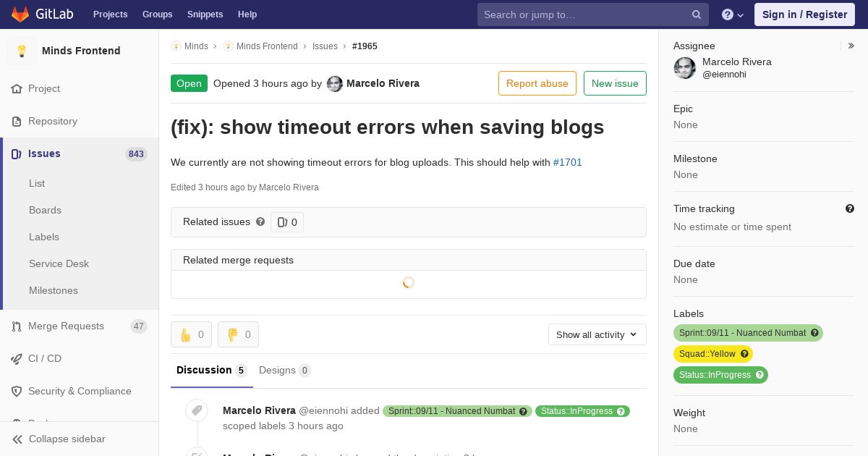Click the Assignee Marcelo Rivera name
The width and height of the screenshot is (868, 456).
[x=737, y=62]
